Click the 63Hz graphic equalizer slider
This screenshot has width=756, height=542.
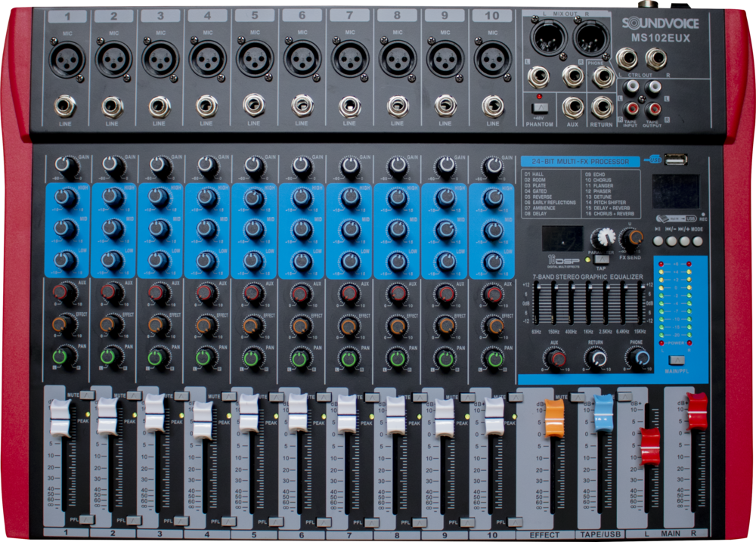click(x=538, y=304)
